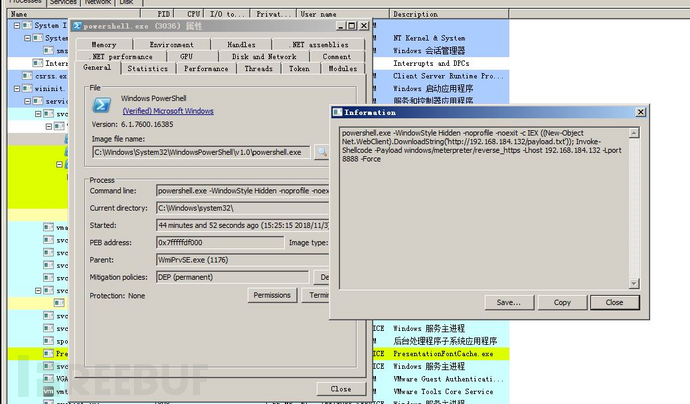This screenshot has height=404, width=690.
Task: Open the Threads tab
Action: (x=259, y=69)
